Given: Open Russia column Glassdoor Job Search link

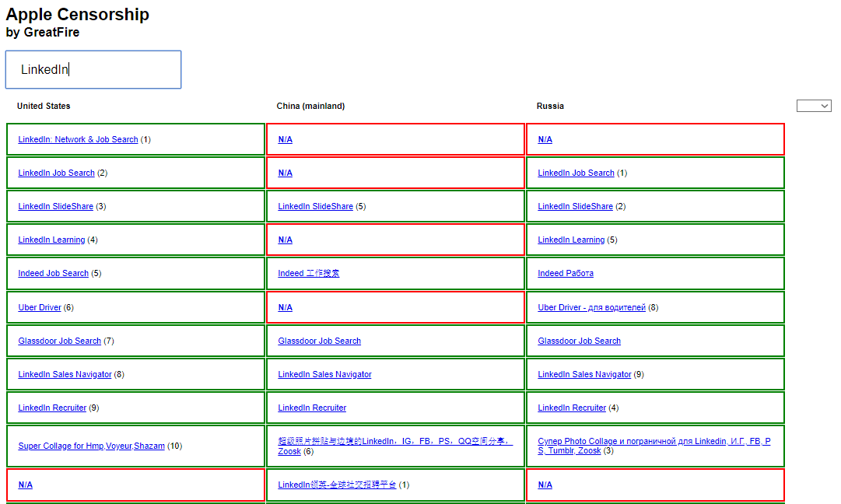Looking at the screenshot, I should (580, 341).
